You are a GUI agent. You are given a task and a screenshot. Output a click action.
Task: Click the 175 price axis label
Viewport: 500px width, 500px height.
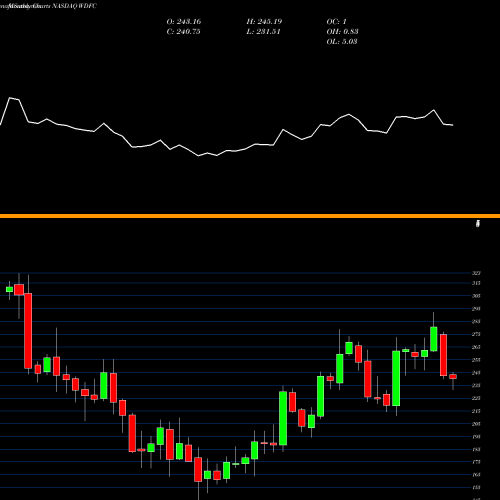pos(476,462)
